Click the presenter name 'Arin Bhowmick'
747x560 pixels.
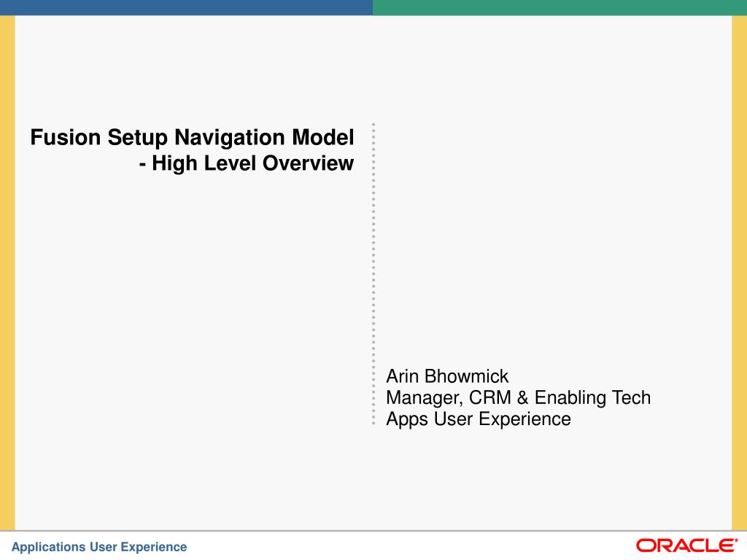coord(447,376)
